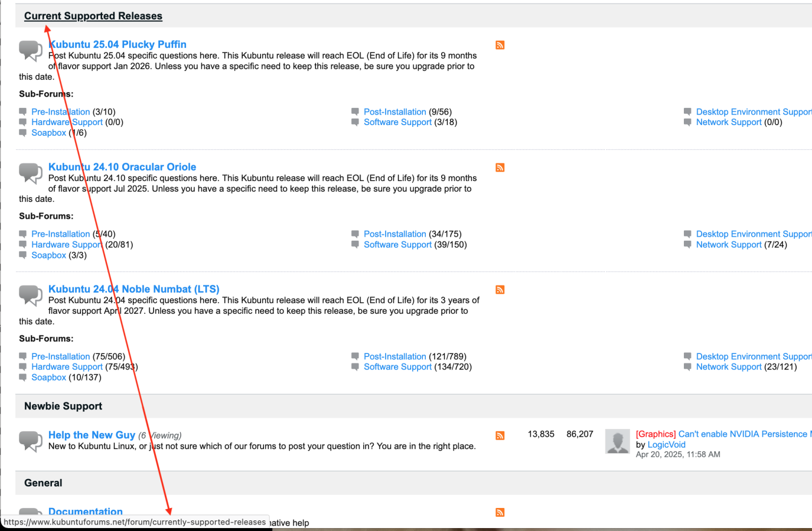Click small icon beside 25.04 Pre-Installation
Image resolution: width=812 pixels, height=531 pixels.
pos(23,112)
